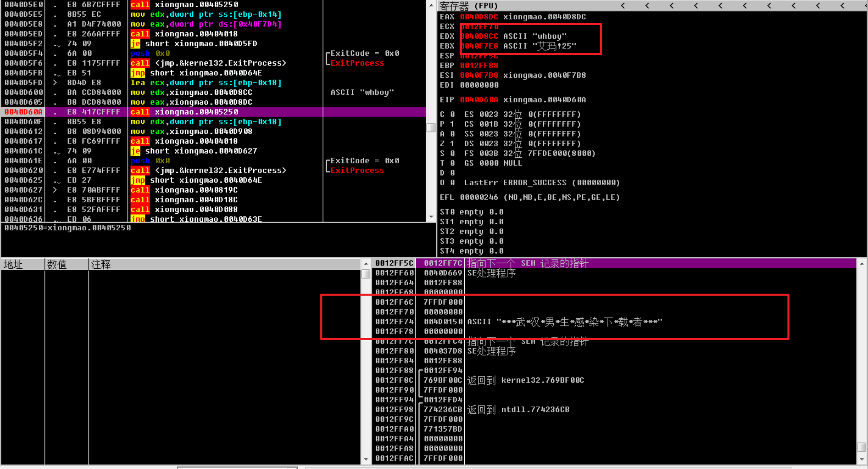
Task: Select the EAX register value 0040D8DC
Action: pos(479,17)
